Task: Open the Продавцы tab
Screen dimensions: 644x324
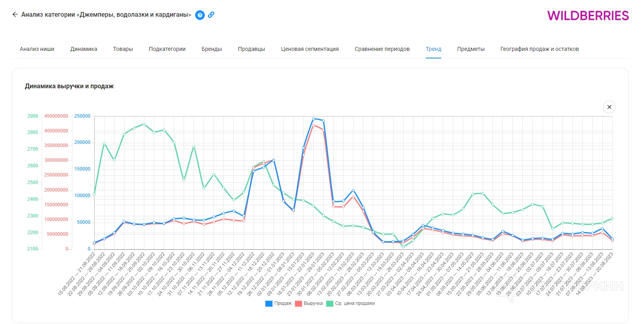Action: pos(251,49)
